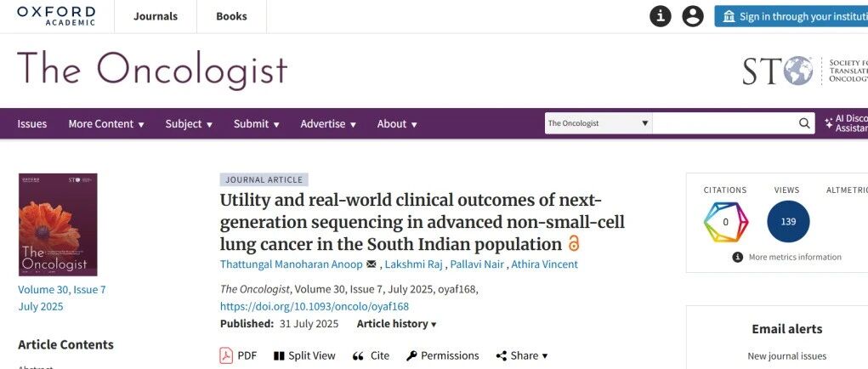
Task: Open the More Content menu
Action: coord(106,124)
